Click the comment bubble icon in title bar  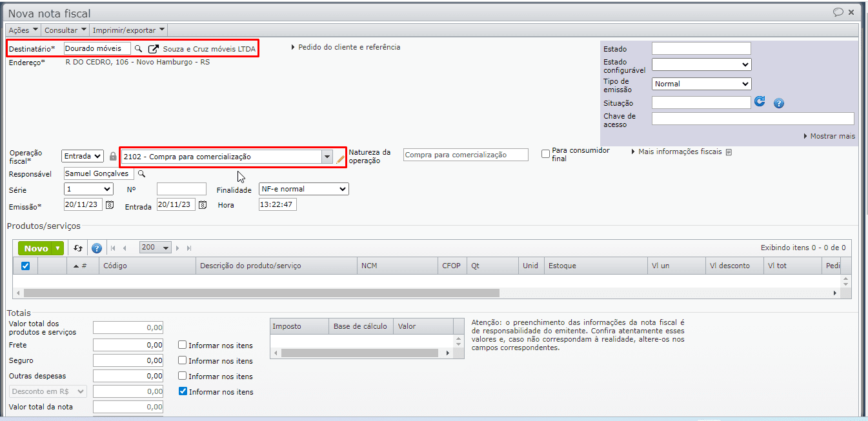[x=838, y=12]
